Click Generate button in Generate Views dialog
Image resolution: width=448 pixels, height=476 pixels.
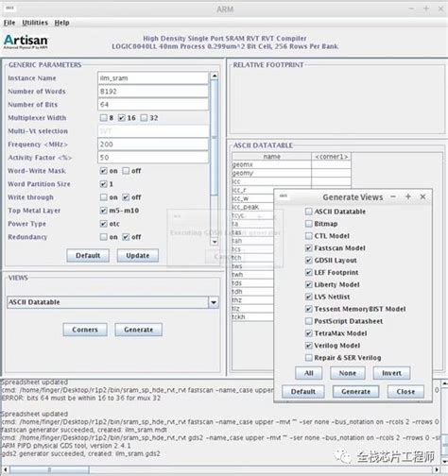[355, 392]
